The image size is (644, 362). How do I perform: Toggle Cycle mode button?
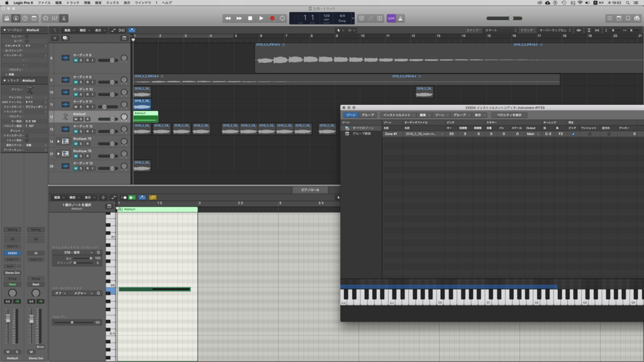click(282, 18)
